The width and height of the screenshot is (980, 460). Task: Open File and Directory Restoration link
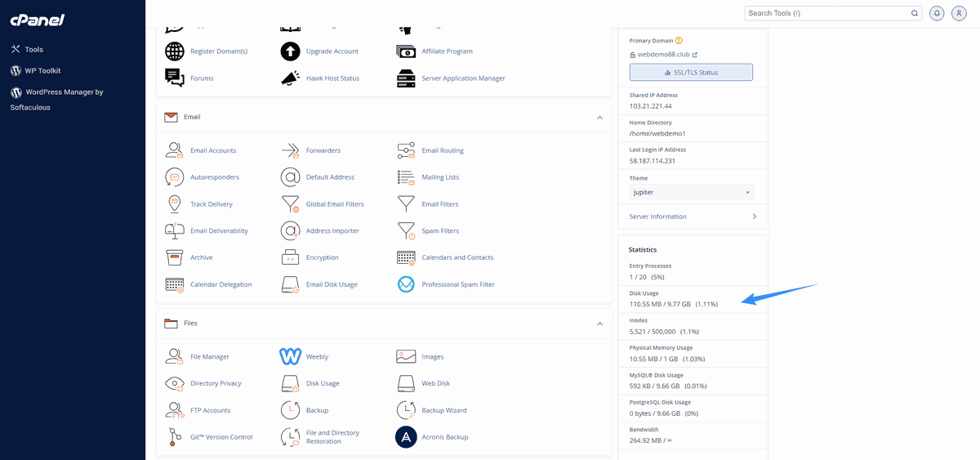pos(332,437)
